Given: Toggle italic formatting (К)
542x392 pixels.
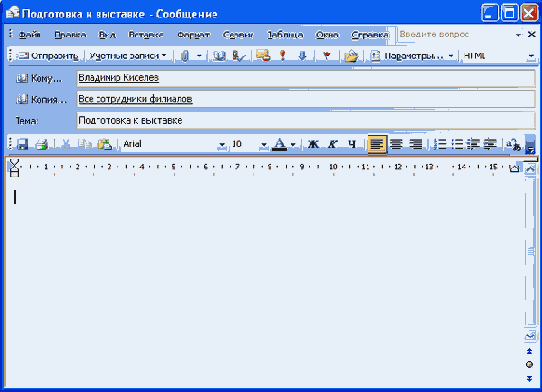Looking at the screenshot, I should click(x=333, y=144).
